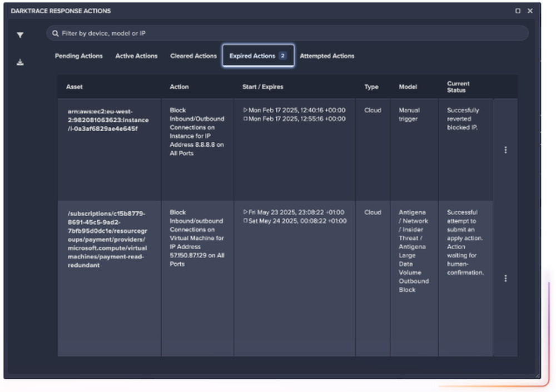Click the action text blocking 8.8.8.8
556x392 pixels.
pos(197,132)
